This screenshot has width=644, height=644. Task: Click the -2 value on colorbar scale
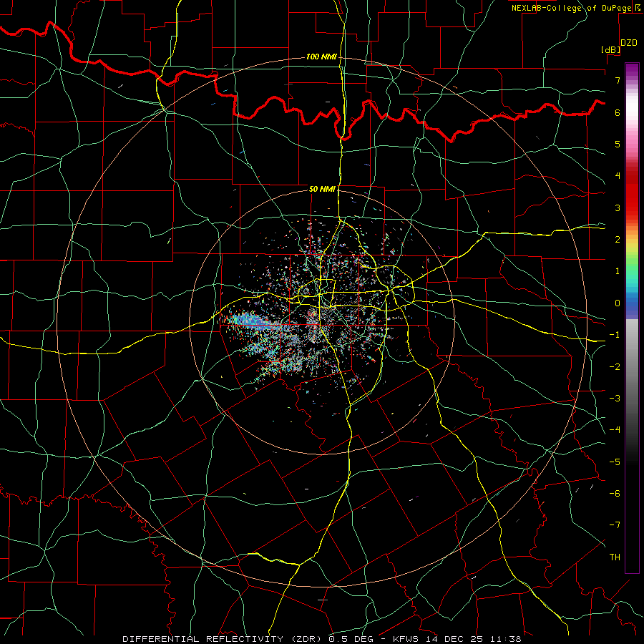click(x=615, y=367)
